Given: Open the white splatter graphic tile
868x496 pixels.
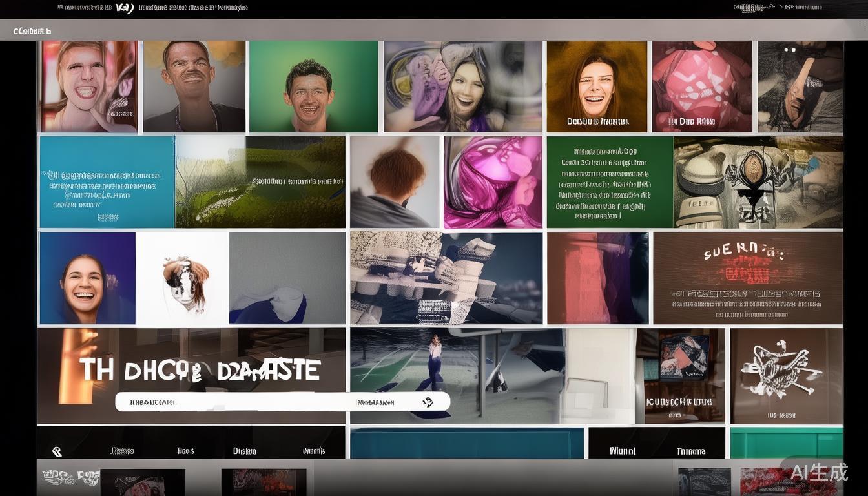Looking at the screenshot, I should 786,375.
